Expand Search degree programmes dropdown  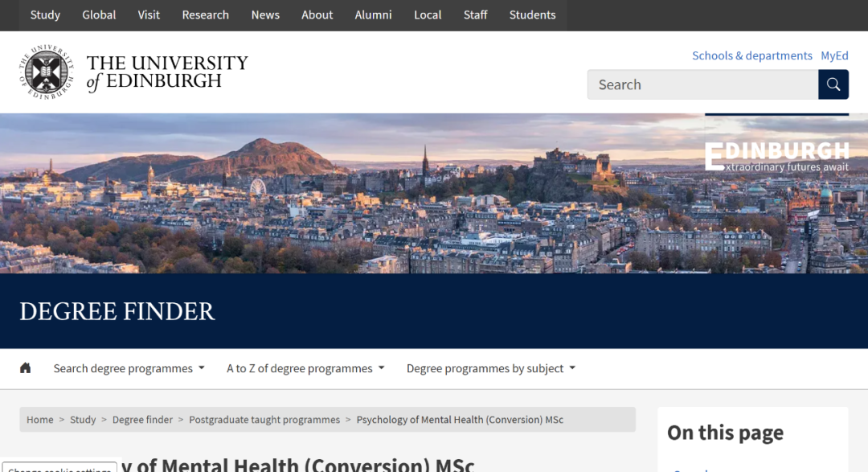[129, 368]
